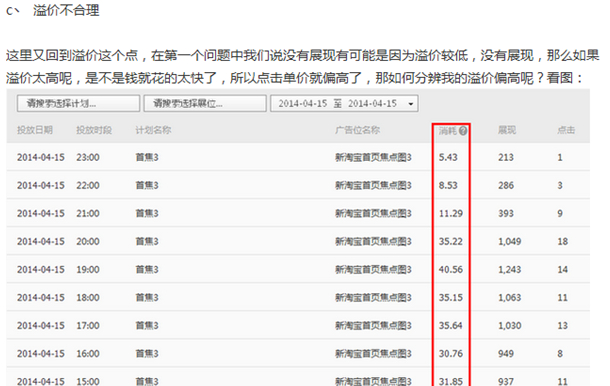Click the 展现 column header

tap(507, 130)
